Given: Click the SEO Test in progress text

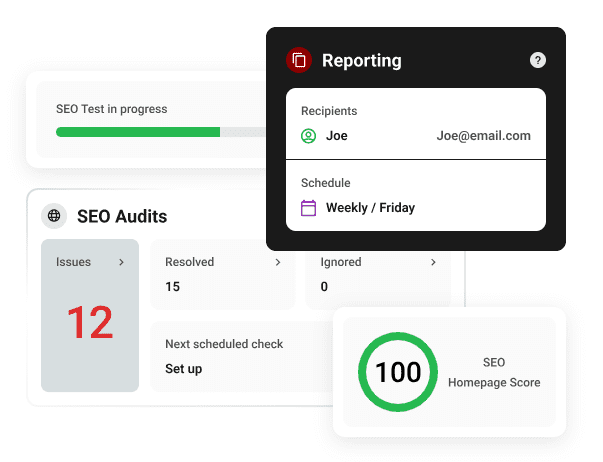Looking at the screenshot, I should click(112, 109).
